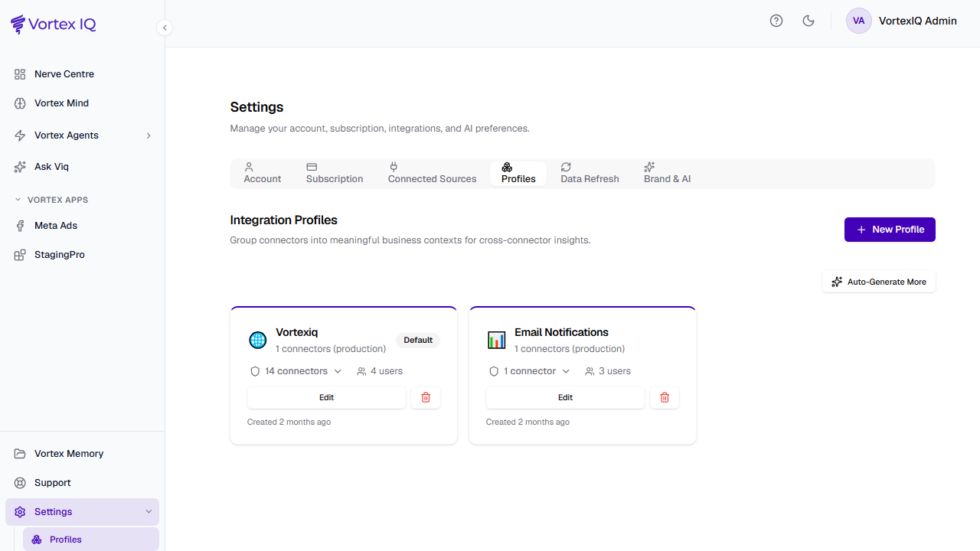
Task: Open Support in the sidebar
Action: [83, 483]
